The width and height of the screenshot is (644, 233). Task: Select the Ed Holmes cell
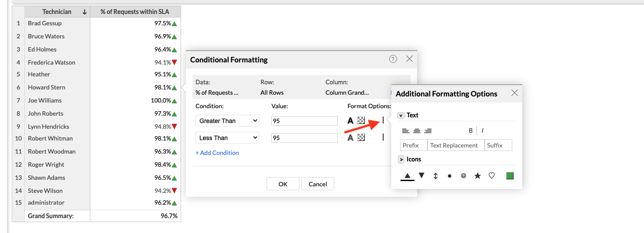coord(58,49)
